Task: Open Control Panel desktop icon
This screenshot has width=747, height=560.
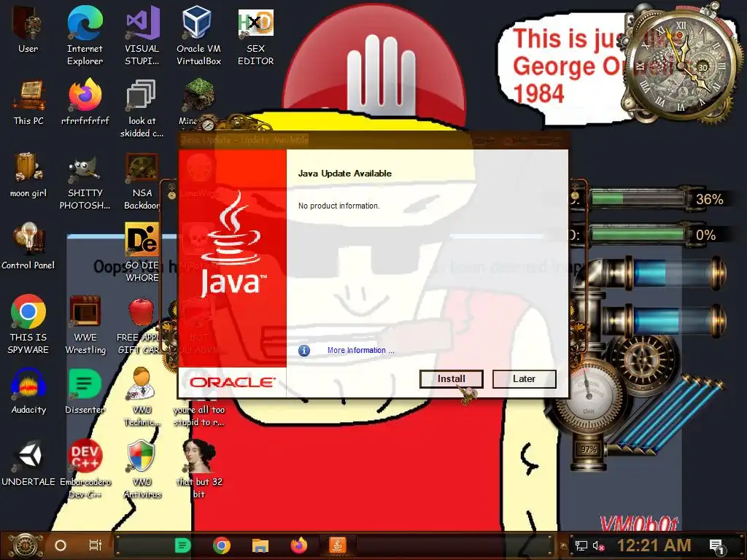Action: click(x=28, y=246)
